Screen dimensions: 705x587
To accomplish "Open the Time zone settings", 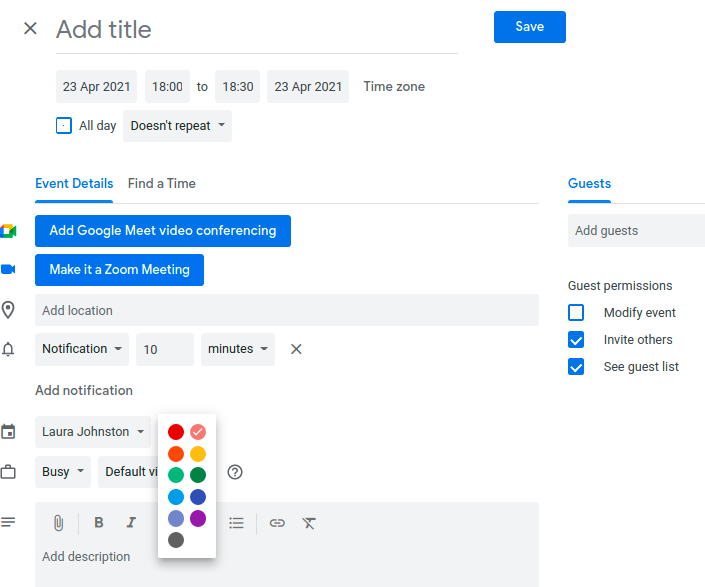I will pyautogui.click(x=394, y=86).
